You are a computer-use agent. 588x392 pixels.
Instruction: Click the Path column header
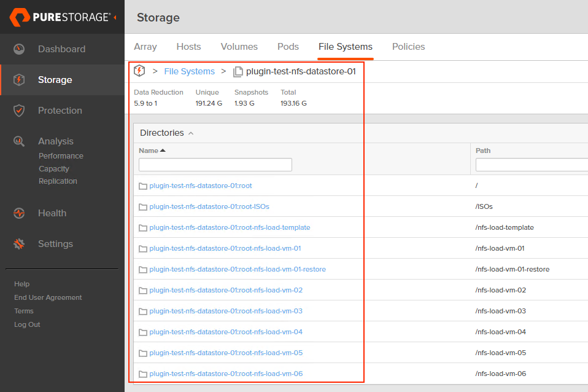(x=483, y=151)
